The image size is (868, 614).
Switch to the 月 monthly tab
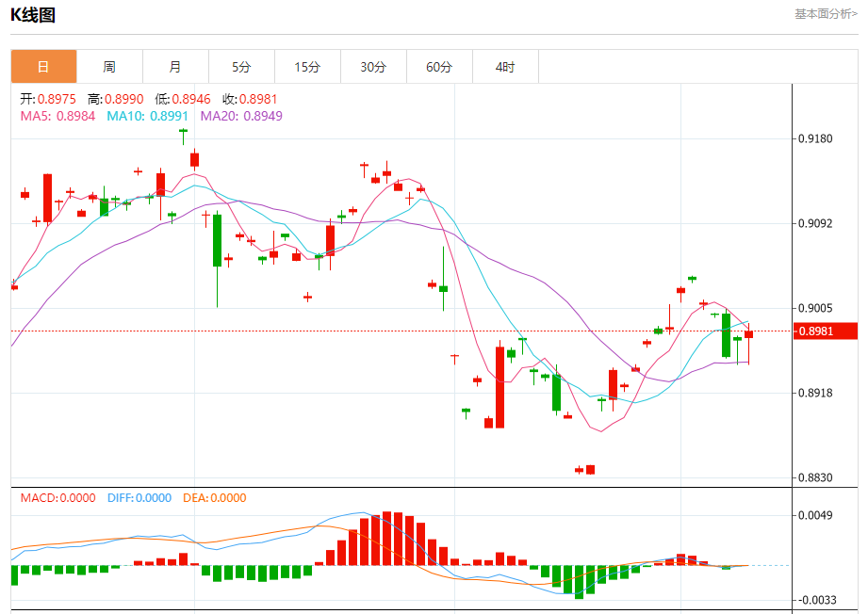(175, 67)
